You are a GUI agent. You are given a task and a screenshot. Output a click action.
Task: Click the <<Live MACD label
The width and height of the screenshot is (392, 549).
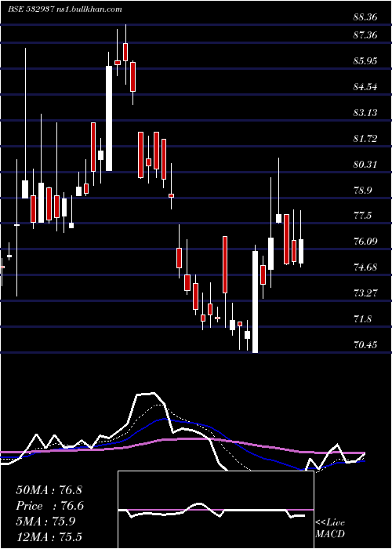click(x=330, y=529)
